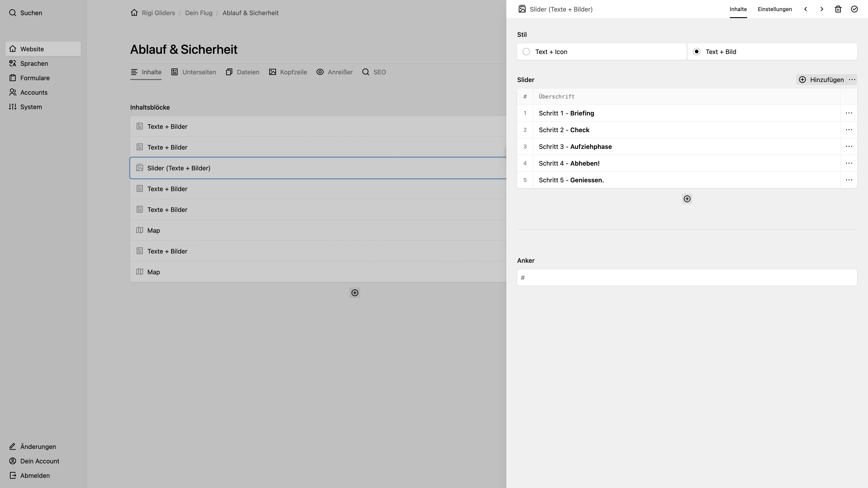Open the SEO tab
The height and width of the screenshot is (488, 868).
[x=374, y=72]
